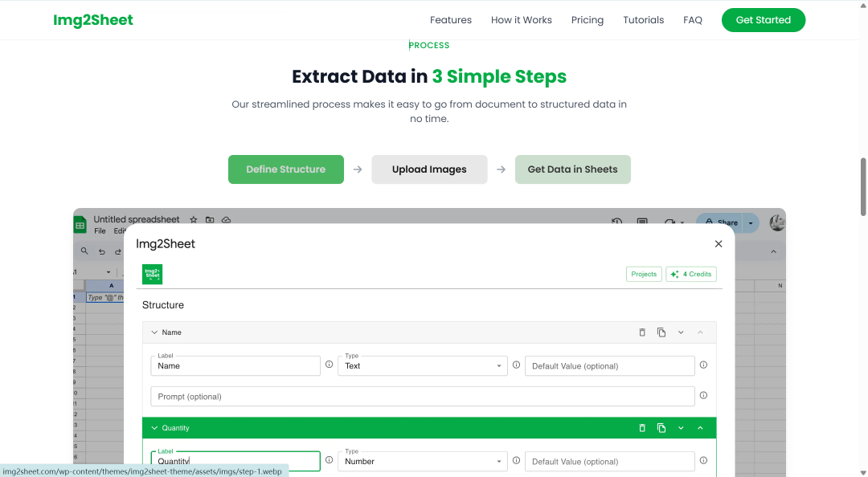Switch to Get Data in Sheets step
The image size is (868, 477).
572,169
